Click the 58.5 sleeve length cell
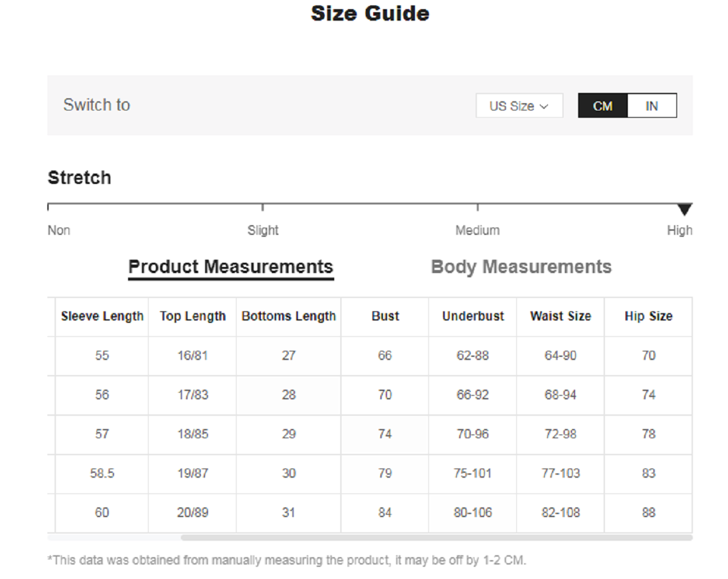728x579 pixels. click(102, 473)
